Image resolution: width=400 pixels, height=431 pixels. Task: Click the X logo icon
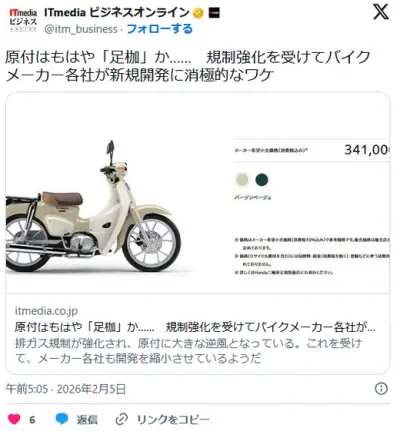(380, 12)
